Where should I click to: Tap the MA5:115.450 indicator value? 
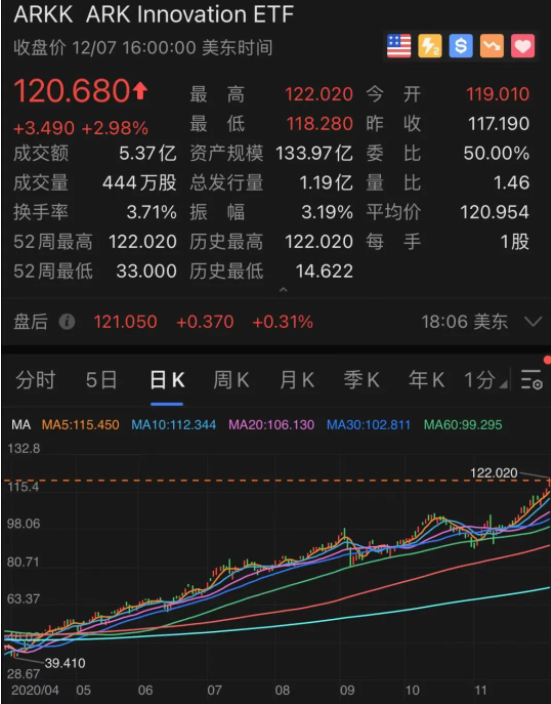(80, 425)
